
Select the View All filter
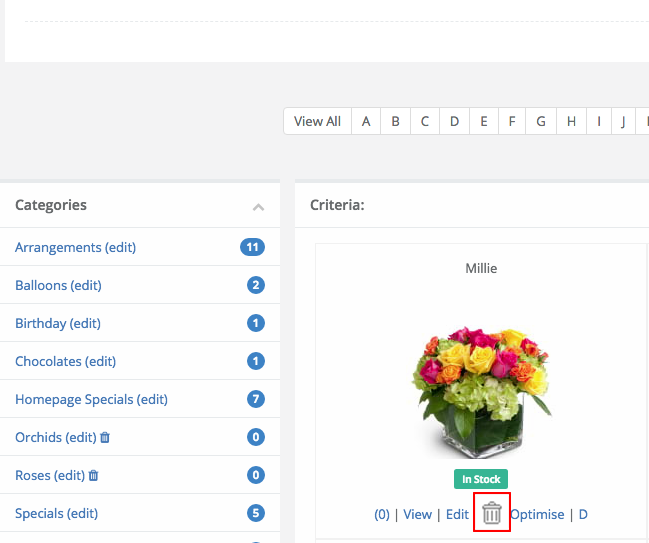[x=317, y=121]
